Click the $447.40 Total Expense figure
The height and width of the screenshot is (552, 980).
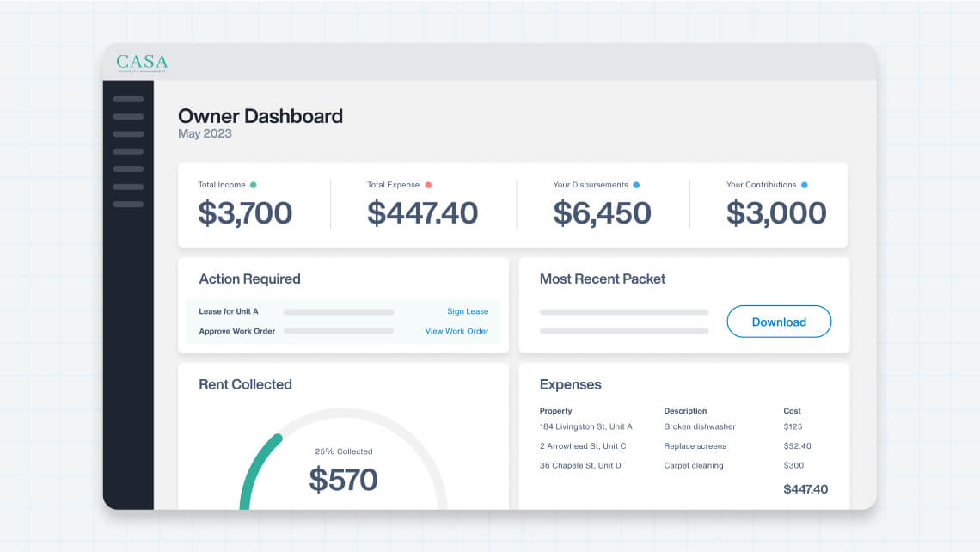[x=422, y=213]
